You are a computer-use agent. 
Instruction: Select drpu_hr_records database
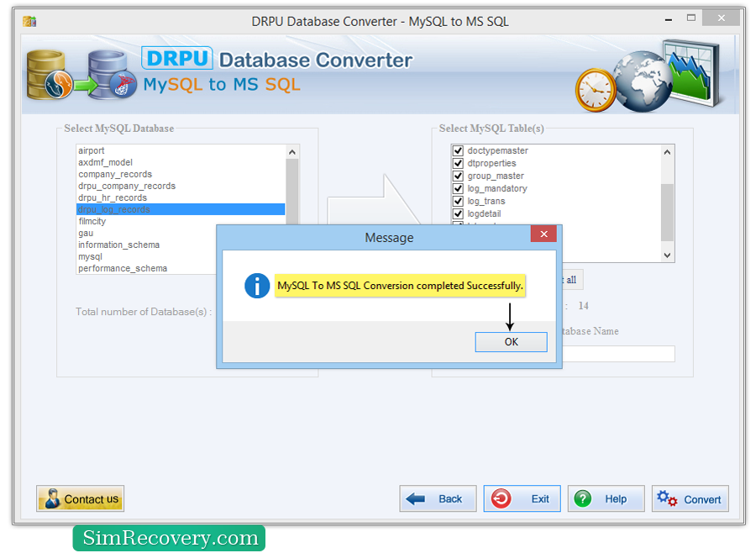pos(181,197)
